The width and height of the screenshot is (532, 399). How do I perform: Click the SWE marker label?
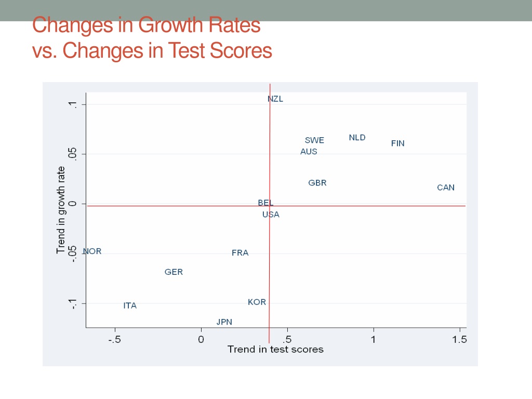point(314,140)
